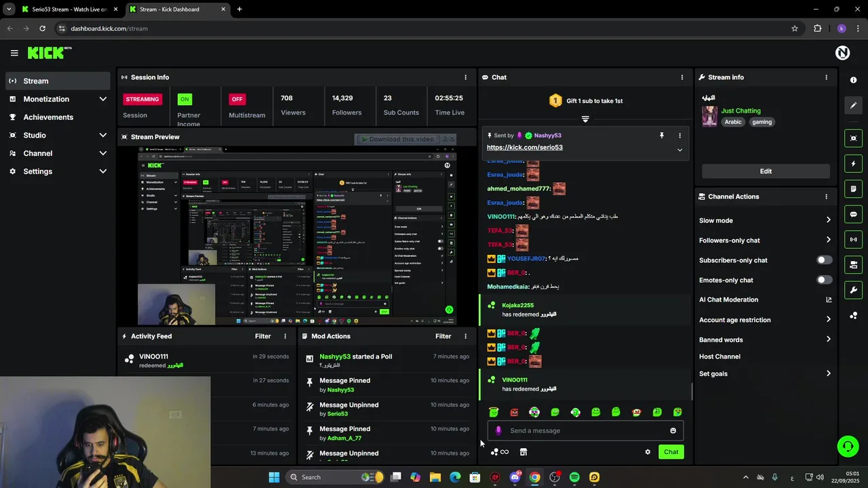Open Spotify from the taskbar

tap(574, 477)
